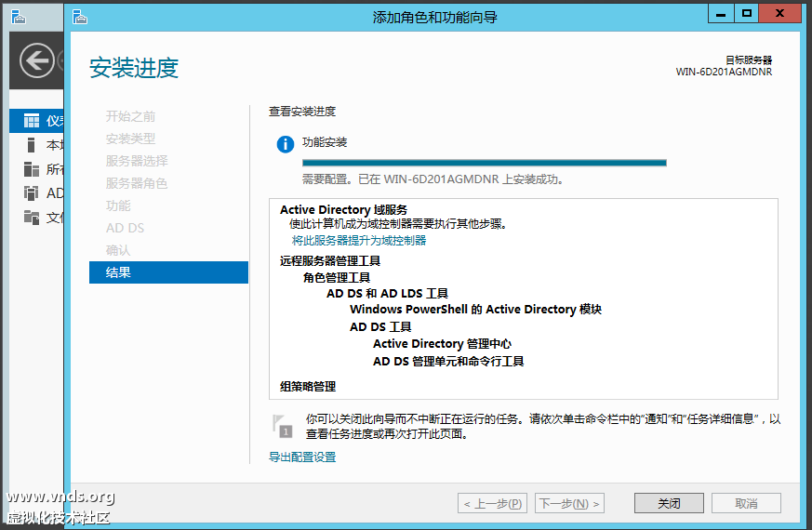Select the Local Server icon in sidebar
812x530 pixels.
pos(31,145)
